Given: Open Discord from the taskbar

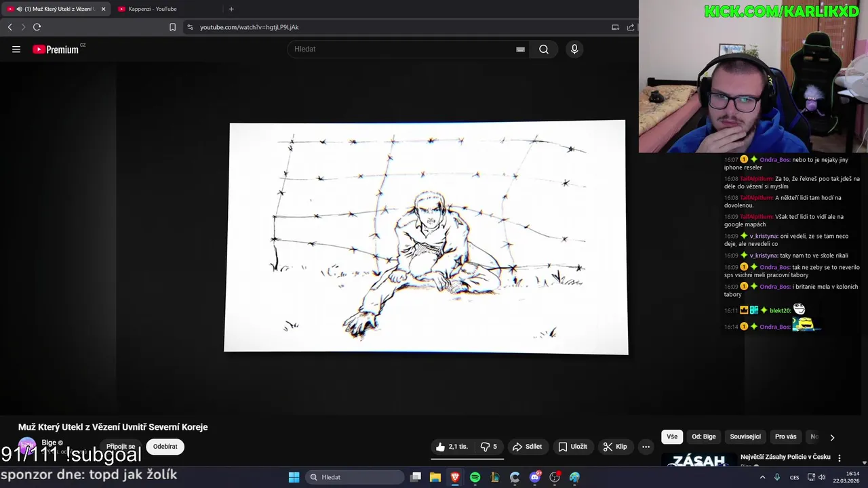Looking at the screenshot, I should (x=535, y=477).
